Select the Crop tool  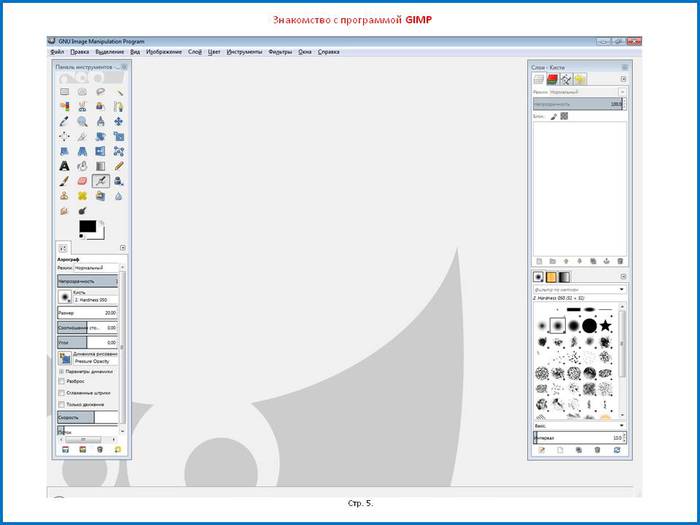(82, 136)
